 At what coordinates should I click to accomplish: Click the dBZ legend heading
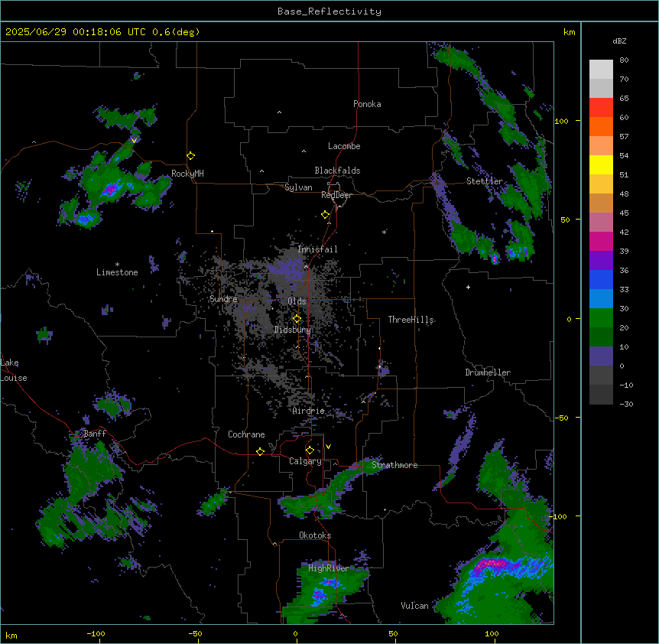coord(619,41)
